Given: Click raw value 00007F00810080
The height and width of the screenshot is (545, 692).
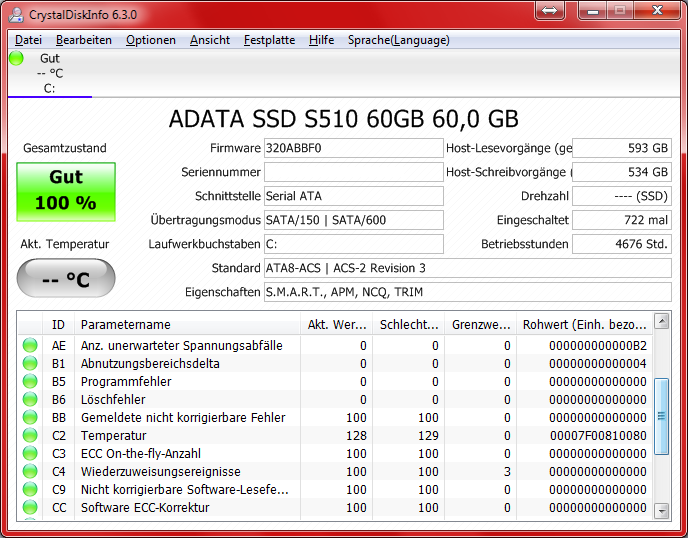Looking at the screenshot, I should tap(598, 436).
